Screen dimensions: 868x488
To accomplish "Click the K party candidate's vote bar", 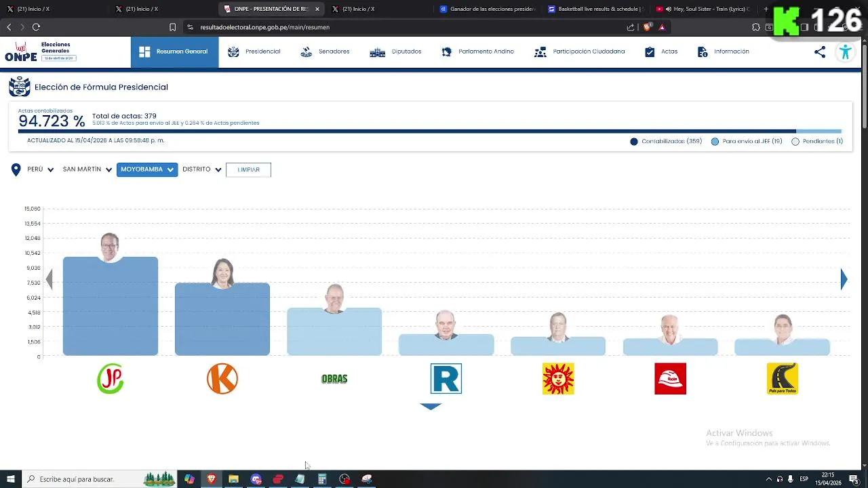I will [222, 319].
